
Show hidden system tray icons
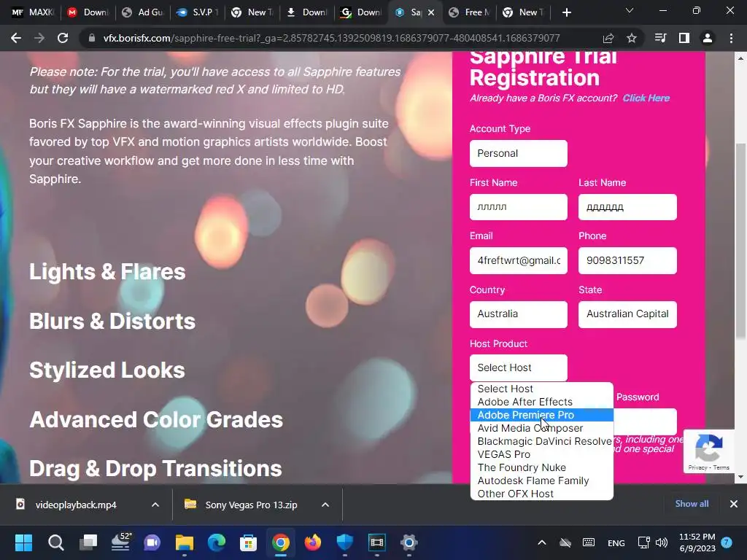tap(542, 542)
